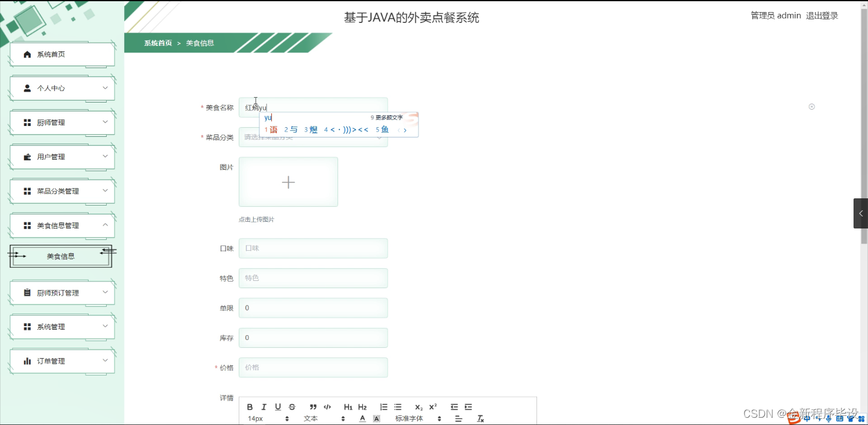Click the 退出登录 logout link
The image size is (868, 425).
pyautogui.click(x=822, y=16)
